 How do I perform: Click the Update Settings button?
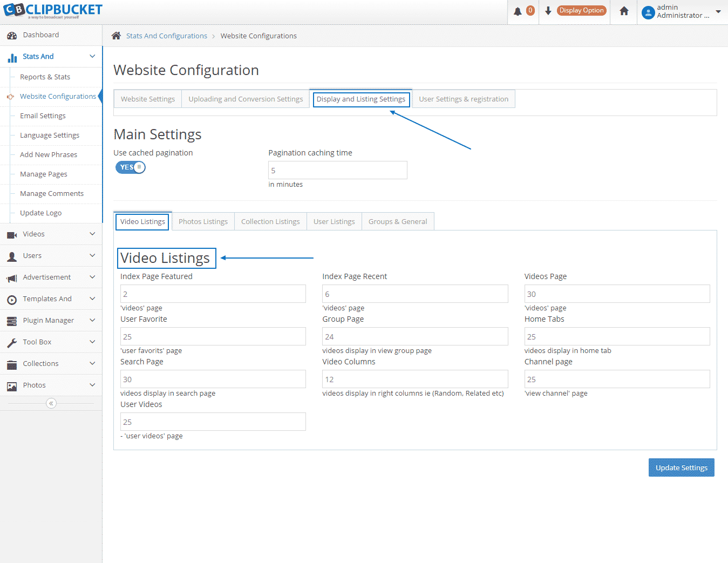(x=681, y=467)
